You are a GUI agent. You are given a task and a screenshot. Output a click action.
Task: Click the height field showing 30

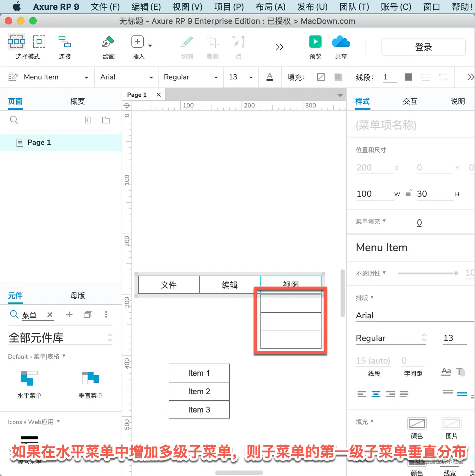click(435, 194)
